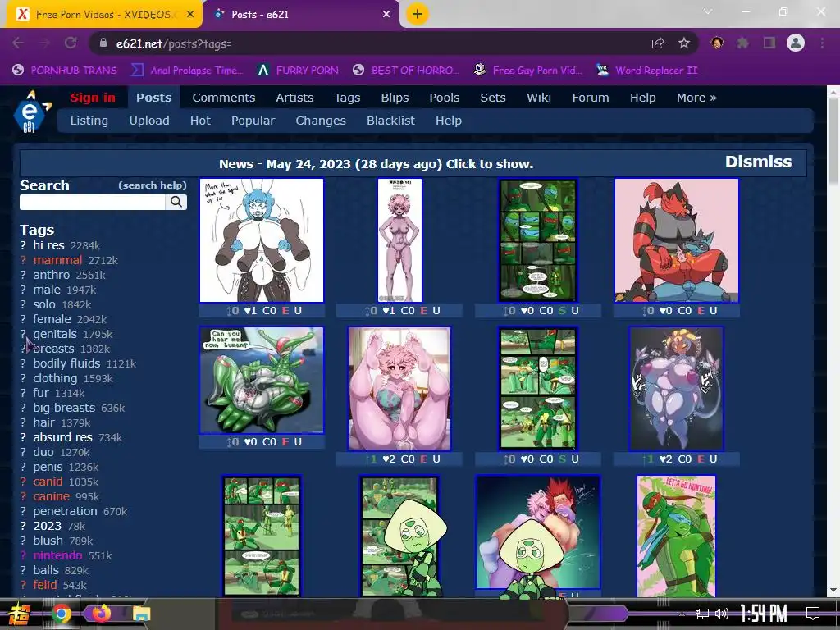840x630 pixels.
Task: Toggle the browser side panel icon
Action: pyautogui.click(x=769, y=43)
